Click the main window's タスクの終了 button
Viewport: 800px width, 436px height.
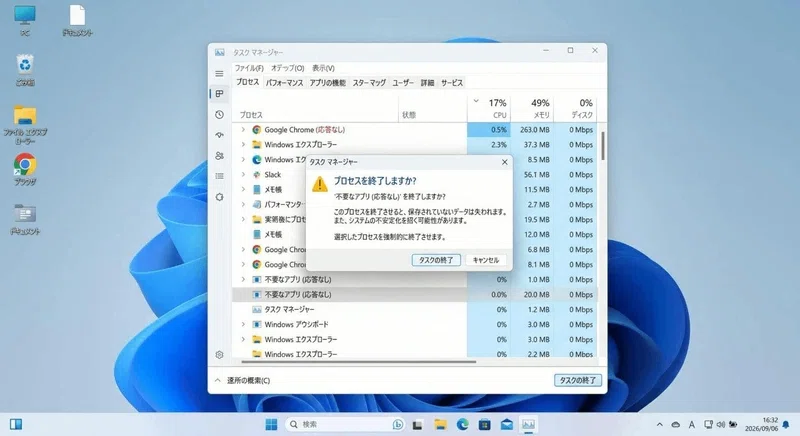point(578,380)
